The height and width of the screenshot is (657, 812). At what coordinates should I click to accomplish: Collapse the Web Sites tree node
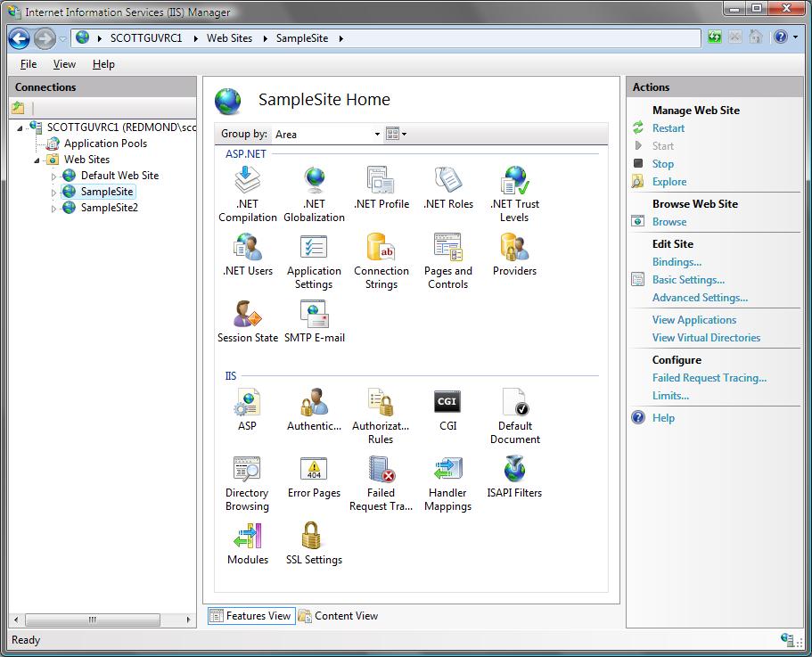click(37, 160)
